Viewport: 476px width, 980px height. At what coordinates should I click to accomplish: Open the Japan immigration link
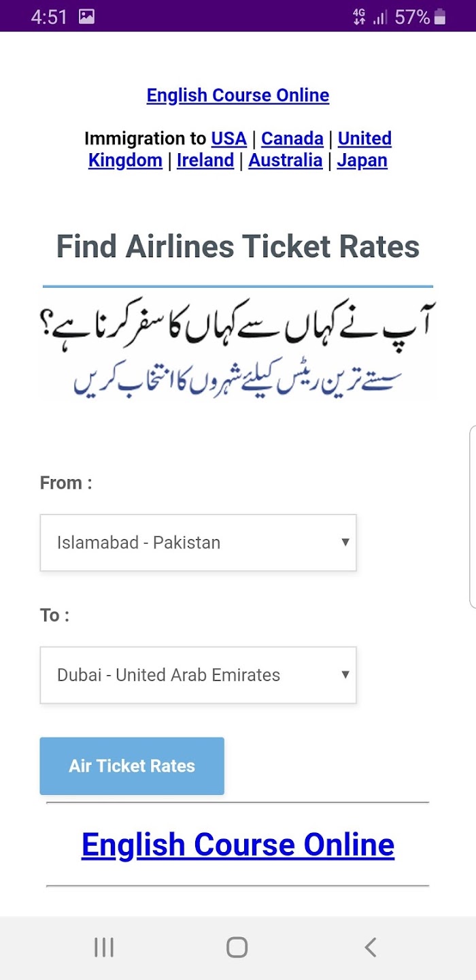[362, 160]
